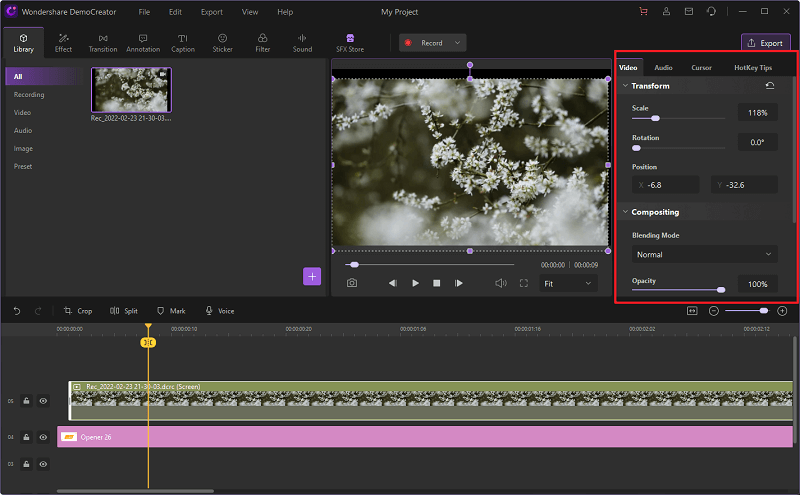Viewport: 800px width, 495px height.
Task: Open the Help menu
Action: click(x=285, y=12)
